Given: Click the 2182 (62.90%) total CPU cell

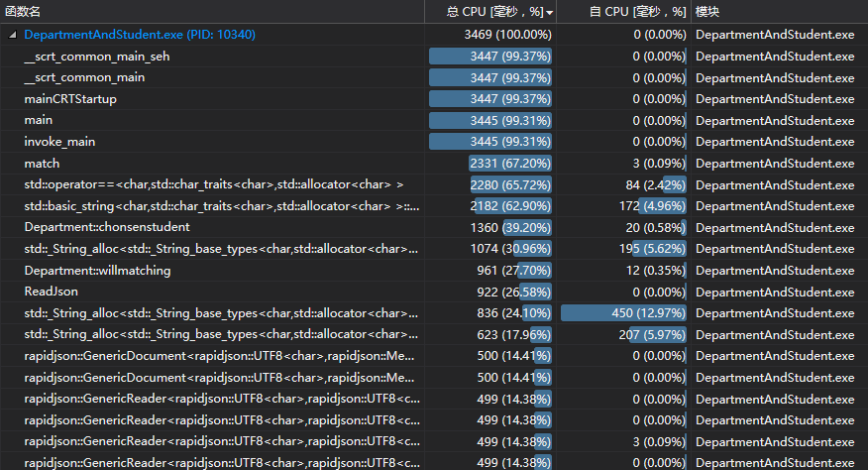Looking at the screenshot, I should coord(490,206).
